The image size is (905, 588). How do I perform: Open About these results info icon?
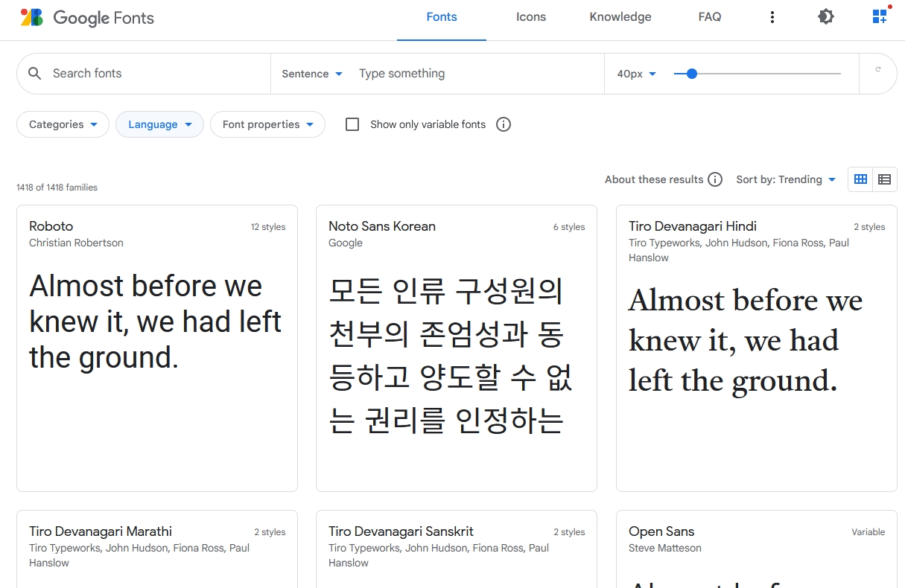click(x=715, y=179)
